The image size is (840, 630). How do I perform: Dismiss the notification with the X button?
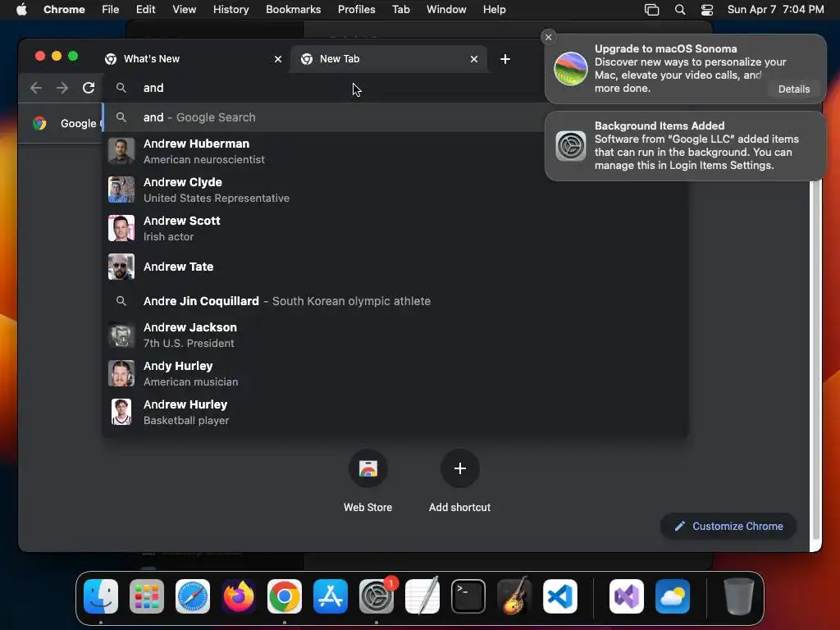point(548,37)
